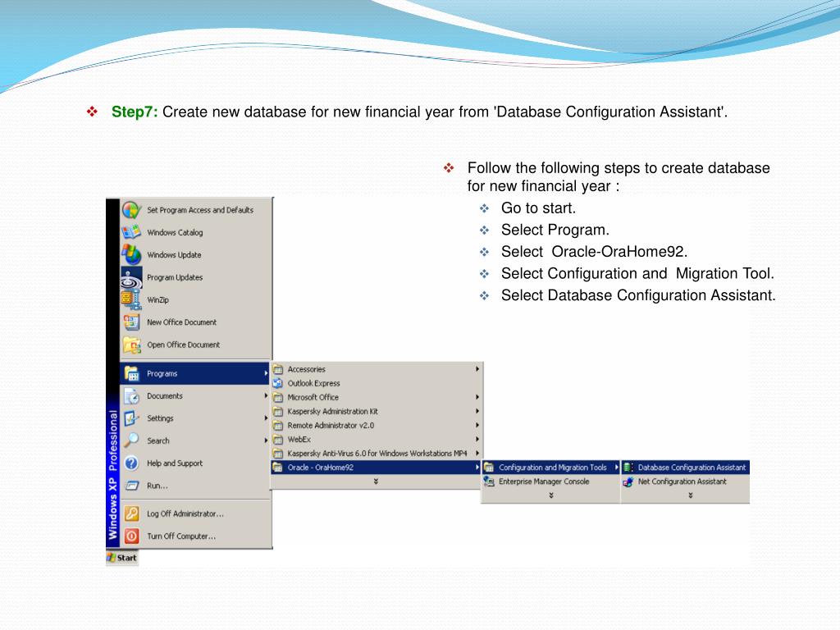Image resolution: width=840 pixels, height=630 pixels.
Task: Expand the Settings submenu arrow
Action: [266, 418]
